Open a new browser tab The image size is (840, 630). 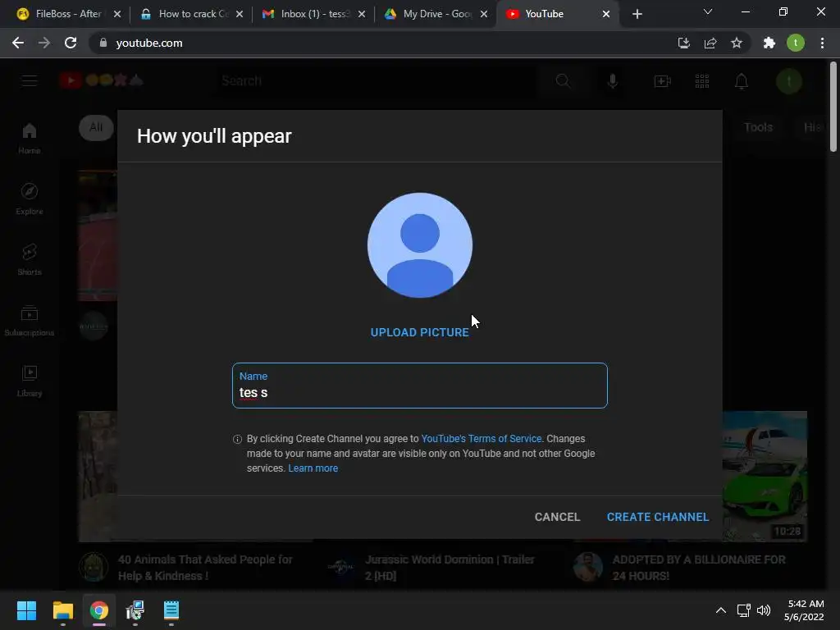[x=637, y=14]
